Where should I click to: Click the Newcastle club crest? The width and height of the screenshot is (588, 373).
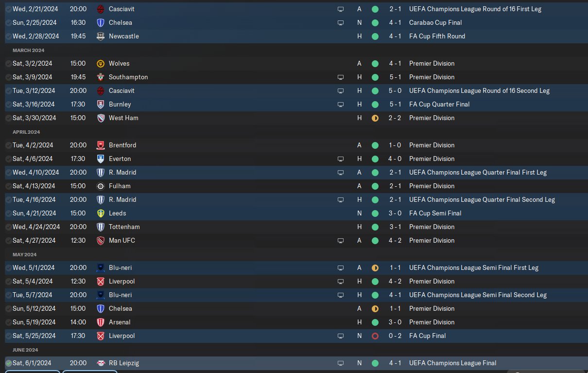tap(101, 36)
